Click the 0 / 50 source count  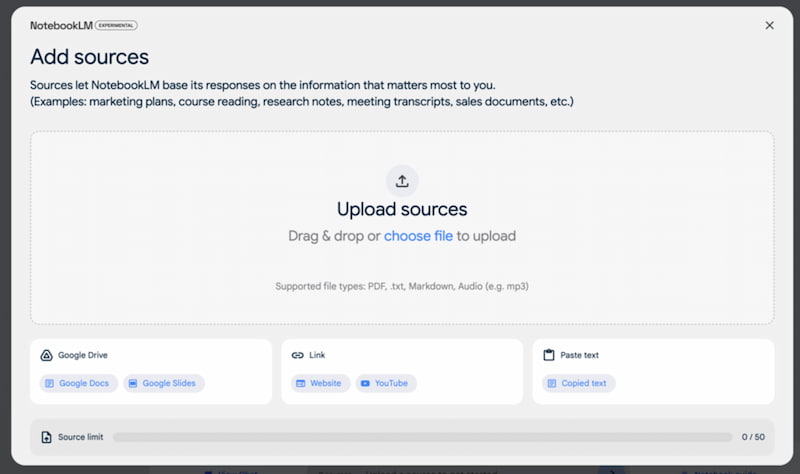[753, 437]
